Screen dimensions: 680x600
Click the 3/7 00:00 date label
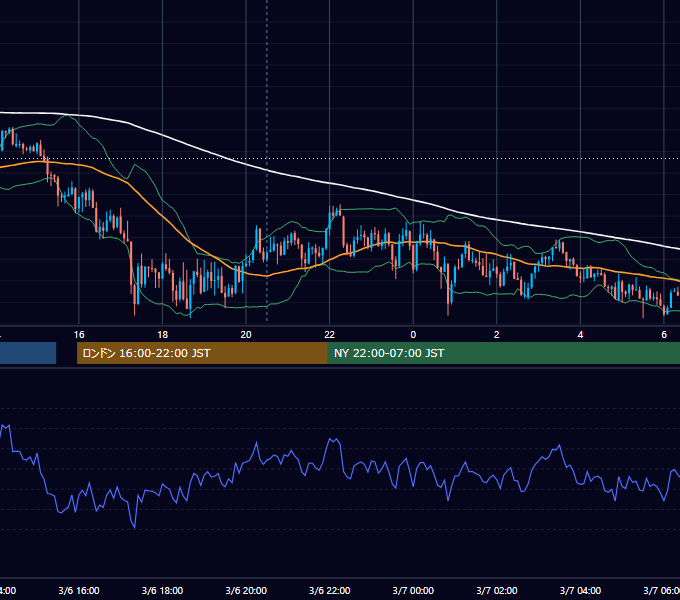click(413, 590)
